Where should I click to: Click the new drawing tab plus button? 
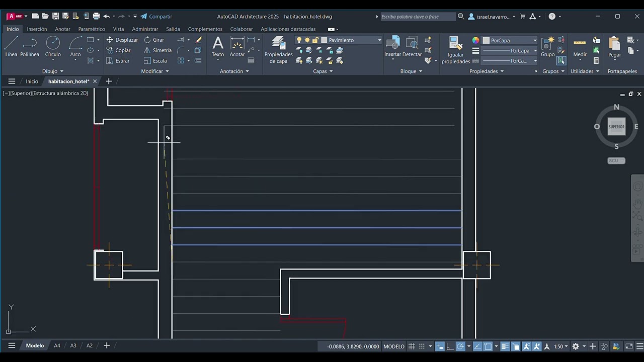tap(108, 81)
